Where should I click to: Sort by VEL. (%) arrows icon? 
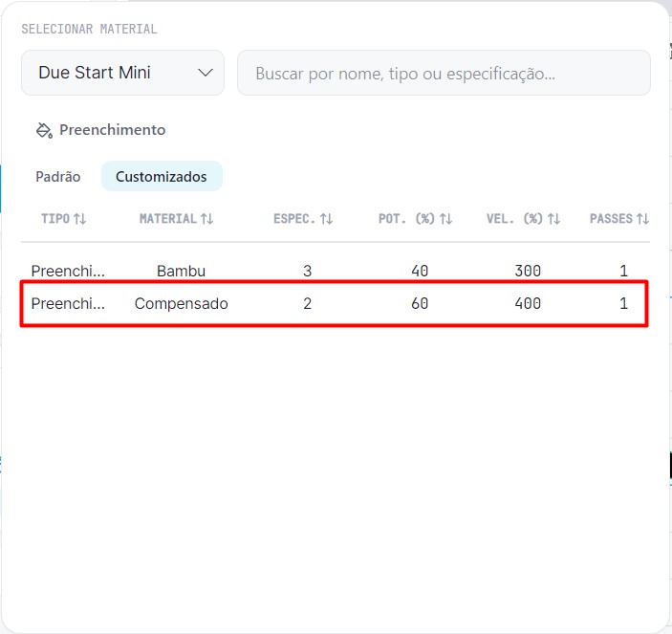(x=553, y=219)
